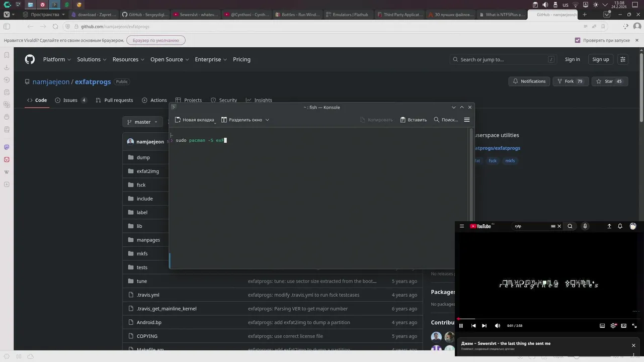Screen dimensions: 644x362
Task: Dismiss the Vivaldi default-browser banner
Action: [637, 40]
